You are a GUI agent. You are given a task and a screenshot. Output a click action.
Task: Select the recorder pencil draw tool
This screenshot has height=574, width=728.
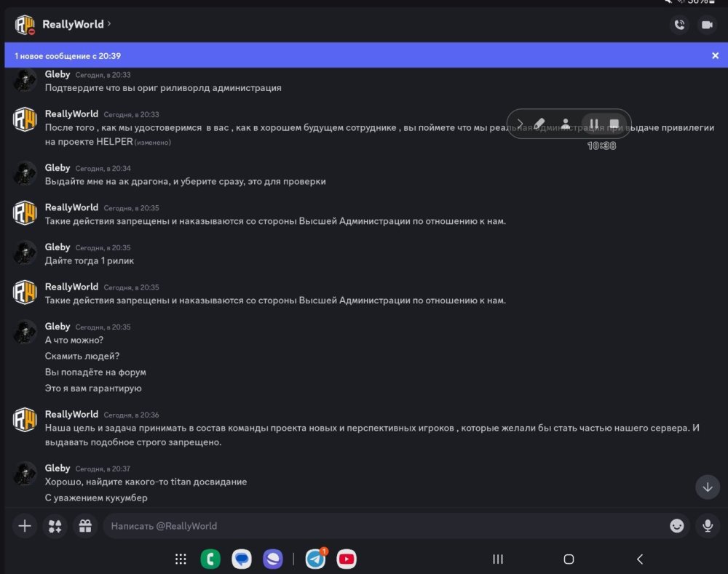539,124
